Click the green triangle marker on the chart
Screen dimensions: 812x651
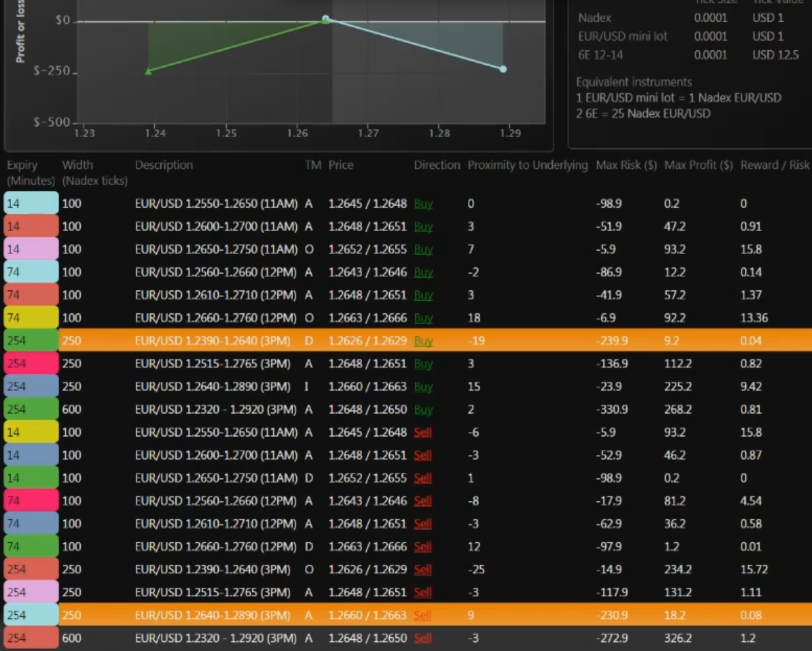tap(148, 72)
